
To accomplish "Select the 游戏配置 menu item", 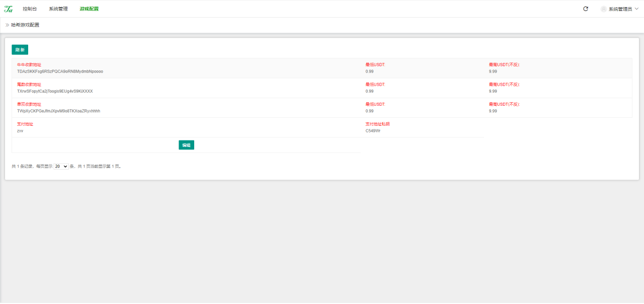I will [x=89, y=9].
